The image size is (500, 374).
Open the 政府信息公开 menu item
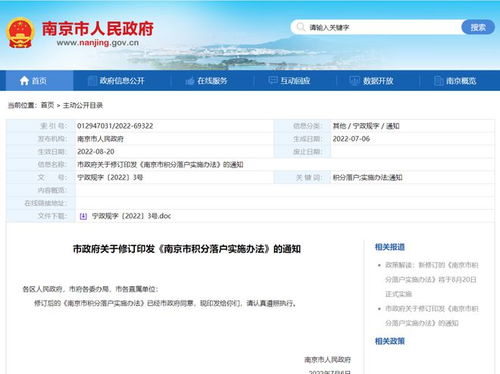click(122, 81)
